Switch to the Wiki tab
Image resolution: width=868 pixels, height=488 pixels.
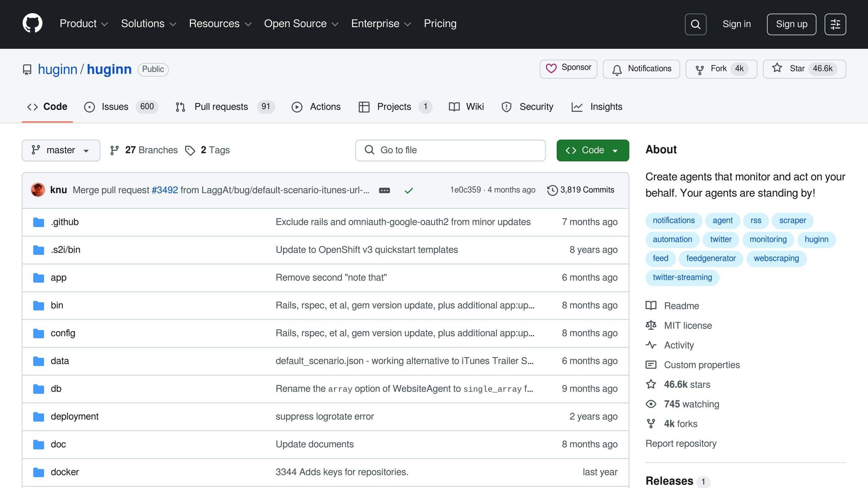tap(466, 107)
